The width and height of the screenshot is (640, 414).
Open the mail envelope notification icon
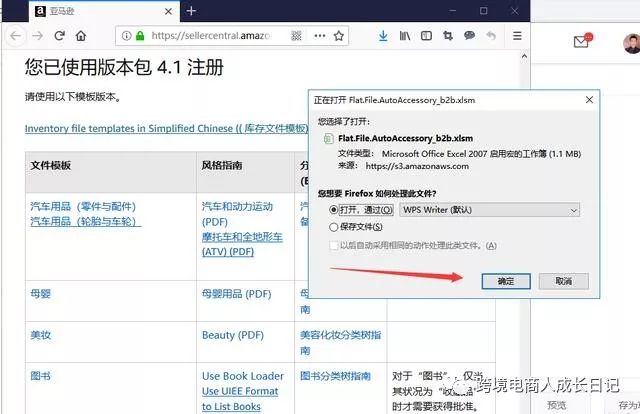pyautogui.click(x=582, y=41)
